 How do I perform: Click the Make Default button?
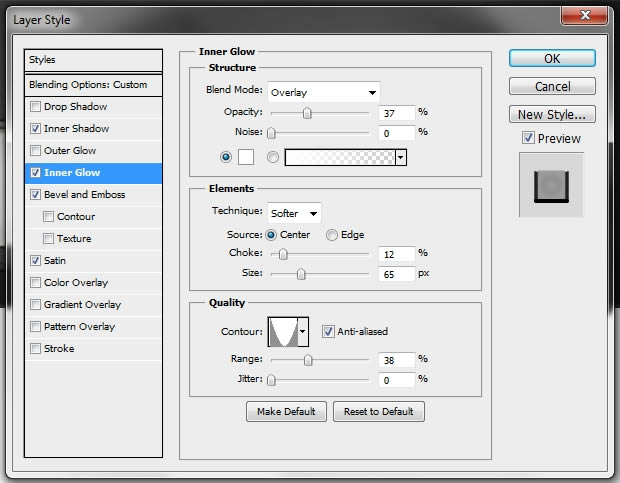click(286, 412)
